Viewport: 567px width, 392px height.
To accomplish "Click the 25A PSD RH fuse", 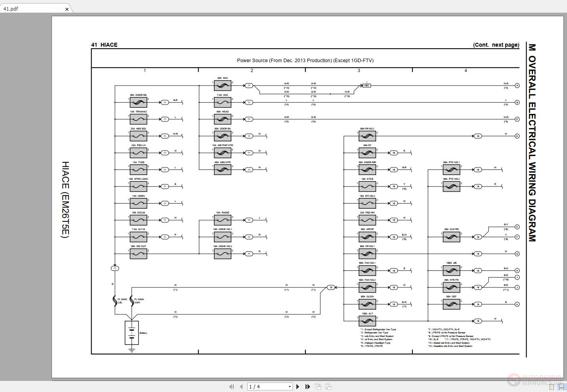I will (x=367, y=220).
